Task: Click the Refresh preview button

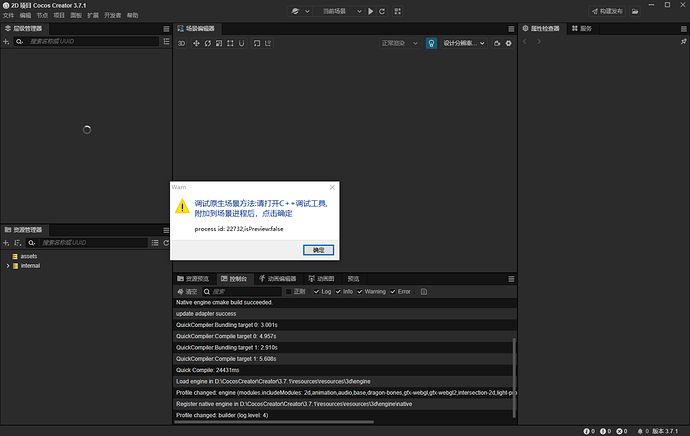Action: pyautogui.click(x=382, y=11)
